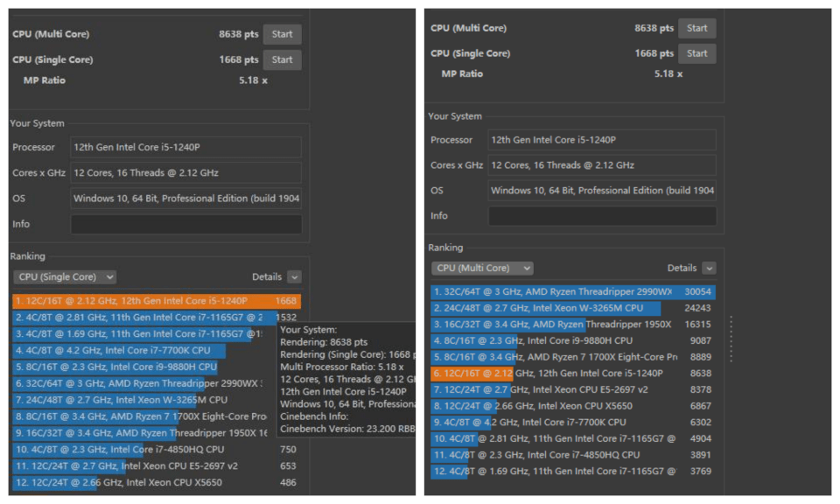Expand Details dropdown in right window
The height and width of the screenshot is (504, 840).
pyautogui.click(x=710, y=268)
